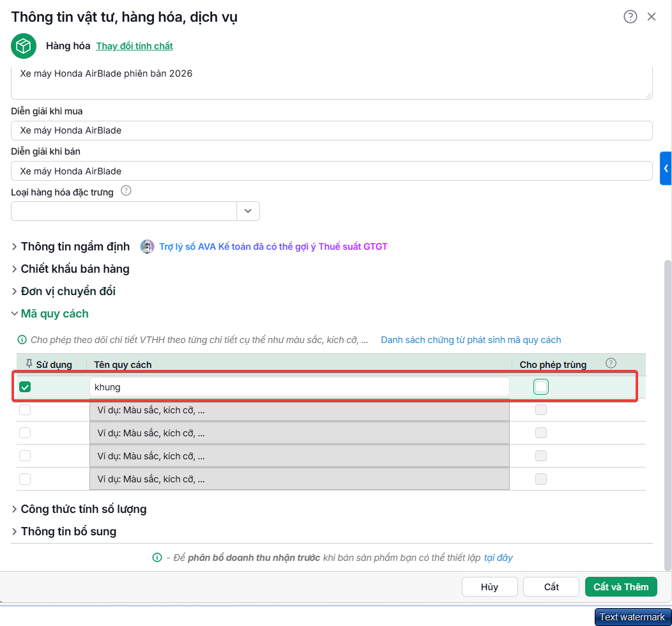Viewport: 672px width, 626px height.
Task: Click the dialog vertical scrollbar
Action: click(668, 415)
